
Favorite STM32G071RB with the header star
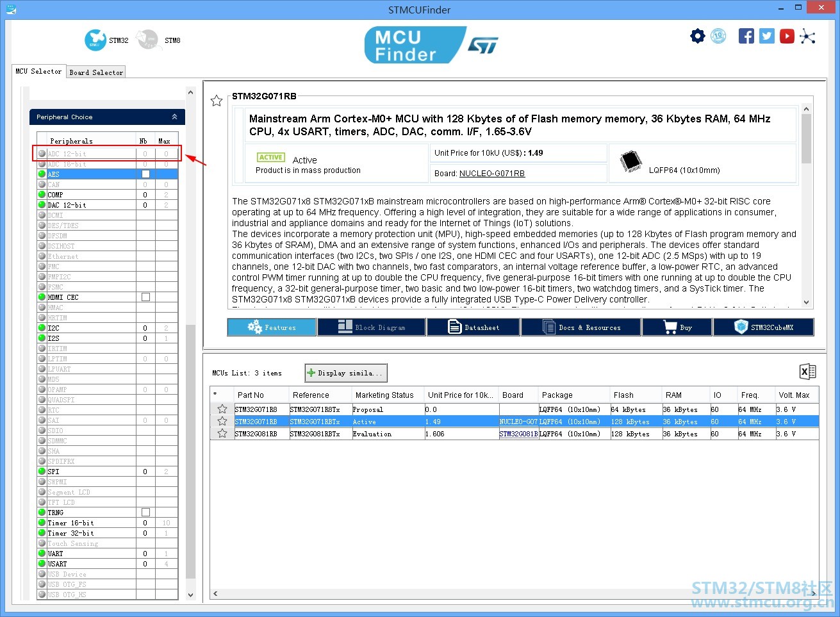point(217,101)
